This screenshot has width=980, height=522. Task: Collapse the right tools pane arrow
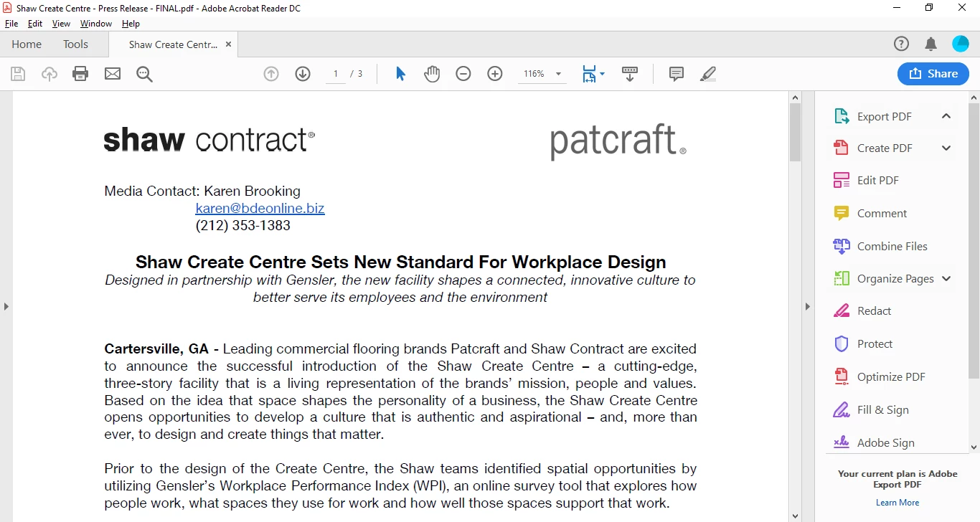(807, 306)
